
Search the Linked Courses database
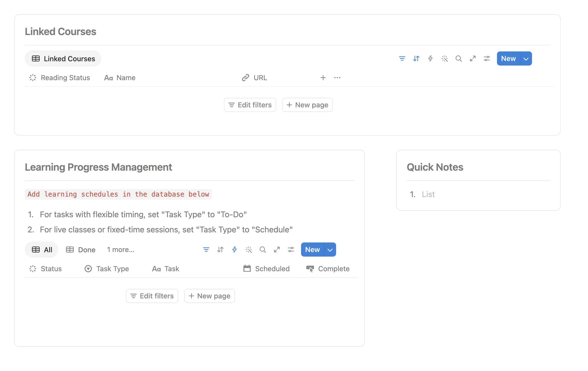point(459,59)
